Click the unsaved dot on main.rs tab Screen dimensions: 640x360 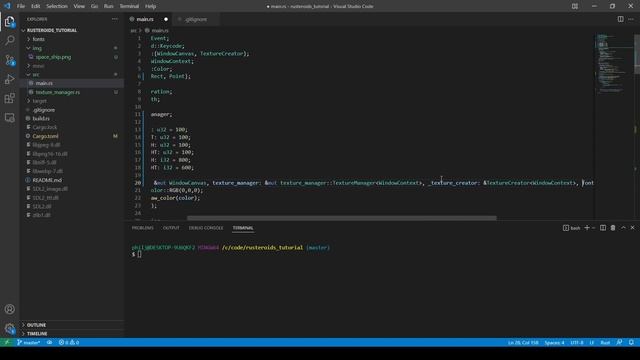pyautogui.click(x=166, y=19)
